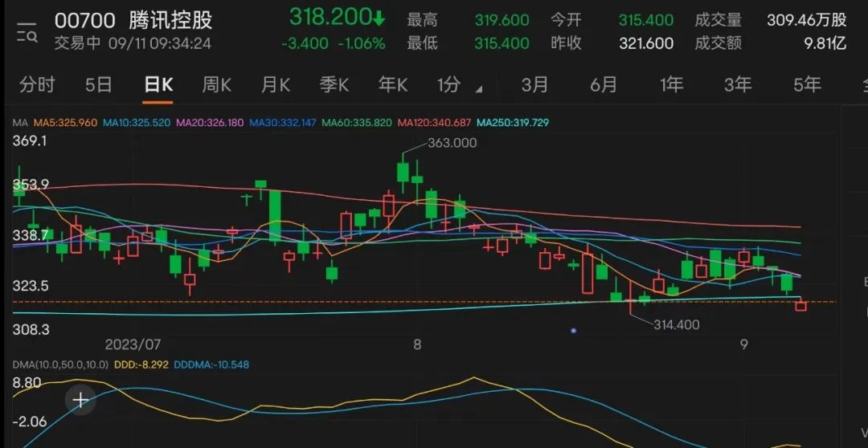
Task: Set chart range to 3月
Action: point(534,84)
